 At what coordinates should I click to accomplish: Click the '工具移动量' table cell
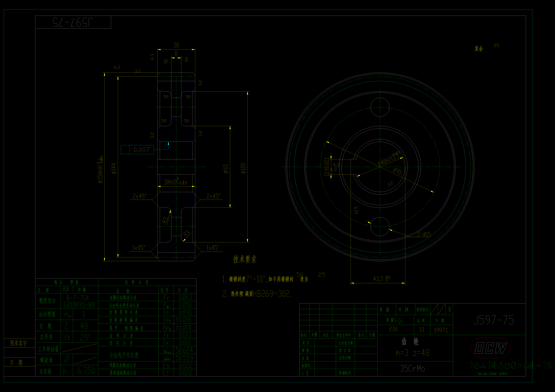48,349
